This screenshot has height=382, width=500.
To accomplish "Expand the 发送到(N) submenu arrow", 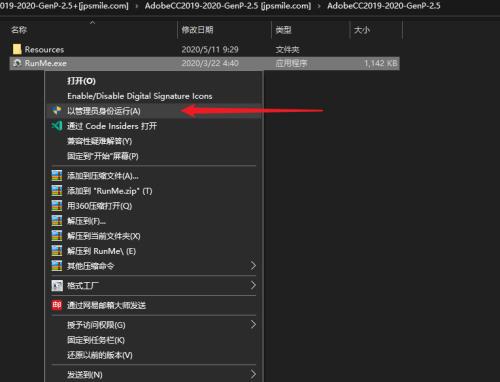I will (253, 374).
